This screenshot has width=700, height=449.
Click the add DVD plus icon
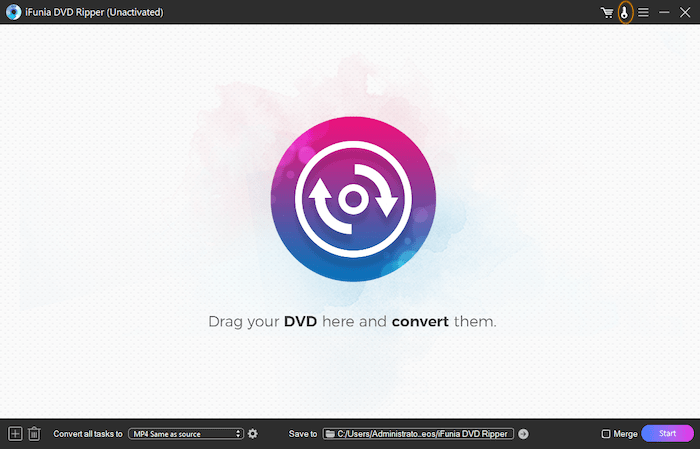tap(15, 433)
